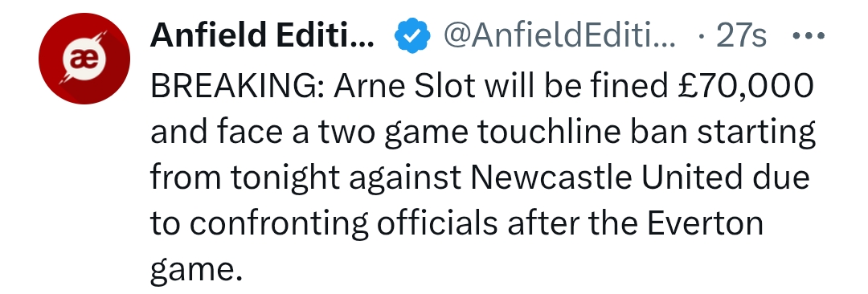Open the three-dot more options menu
The height and width of the screenshot is (294, 868).
pos(809,36)
